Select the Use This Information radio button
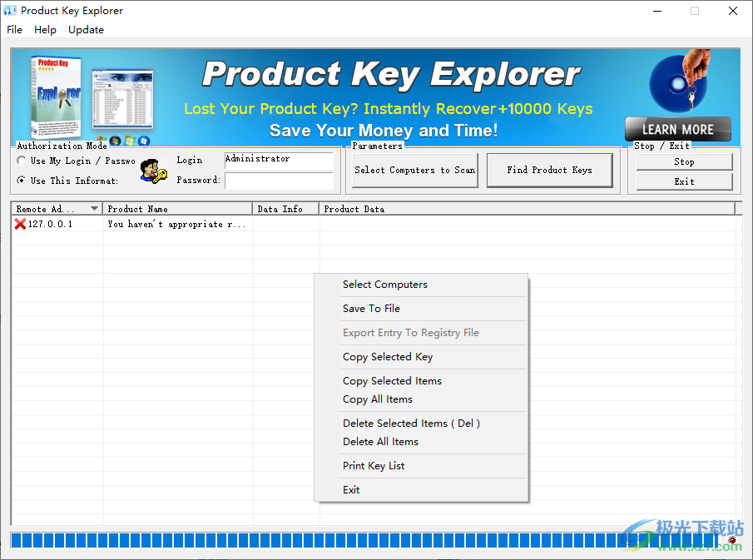 coord(21,181)
